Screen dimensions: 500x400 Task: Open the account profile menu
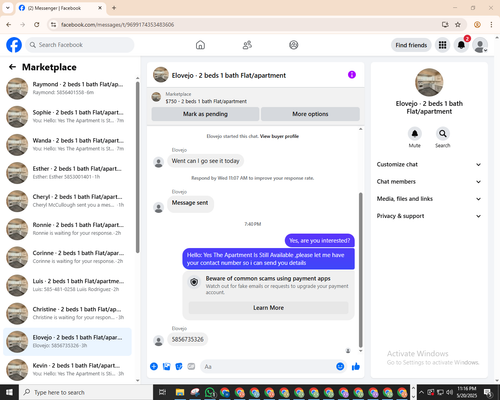(480, 45)
